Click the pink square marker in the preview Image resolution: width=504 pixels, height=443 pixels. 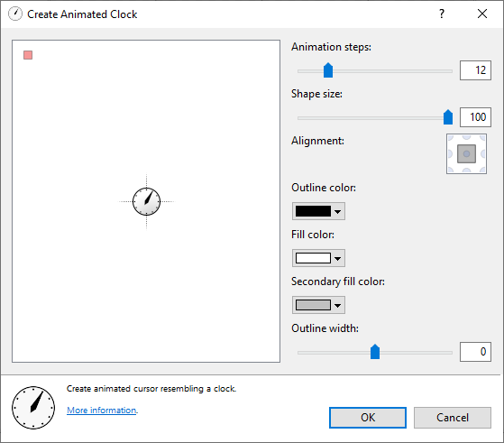(28, 55)
